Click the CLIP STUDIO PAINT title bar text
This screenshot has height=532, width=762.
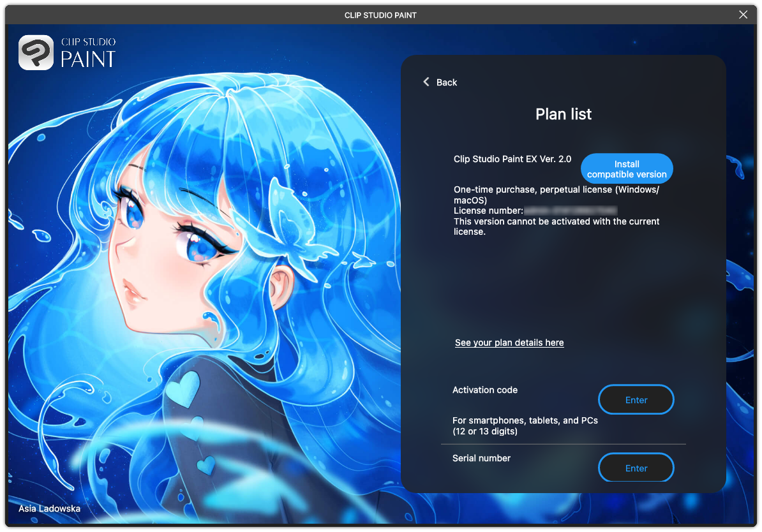[x=380, y=15]
